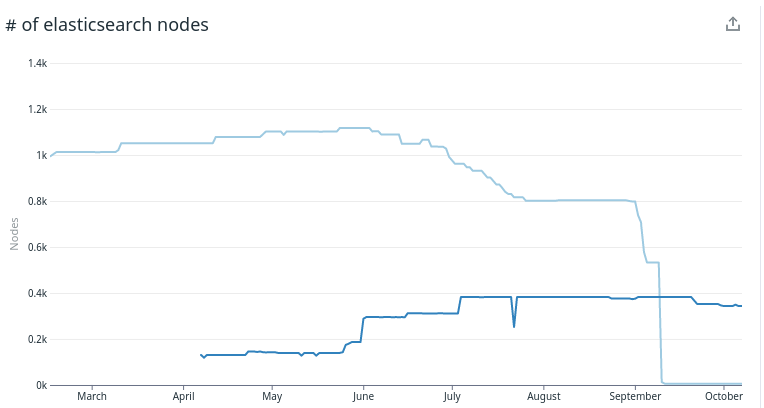The width and height of the screenshot is (764, 408).
Task: Select the March label on x-axis
Action: click(x=92, y=396)
